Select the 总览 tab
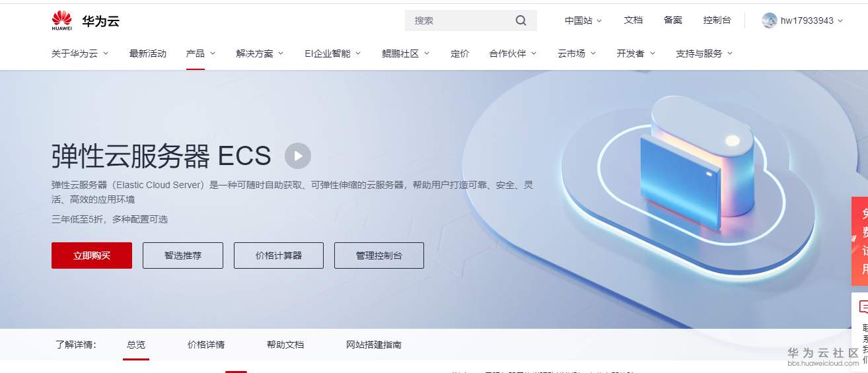Viewport: 868px width, 373px height. [136, 345]
